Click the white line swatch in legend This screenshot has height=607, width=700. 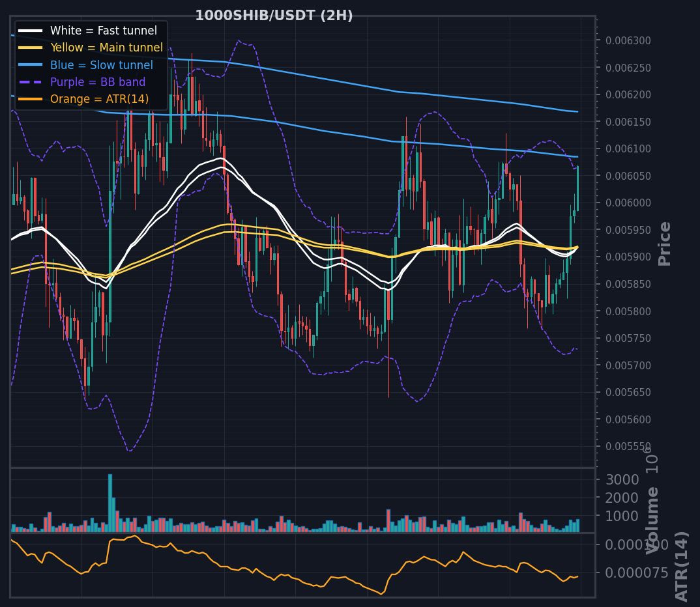31,31
